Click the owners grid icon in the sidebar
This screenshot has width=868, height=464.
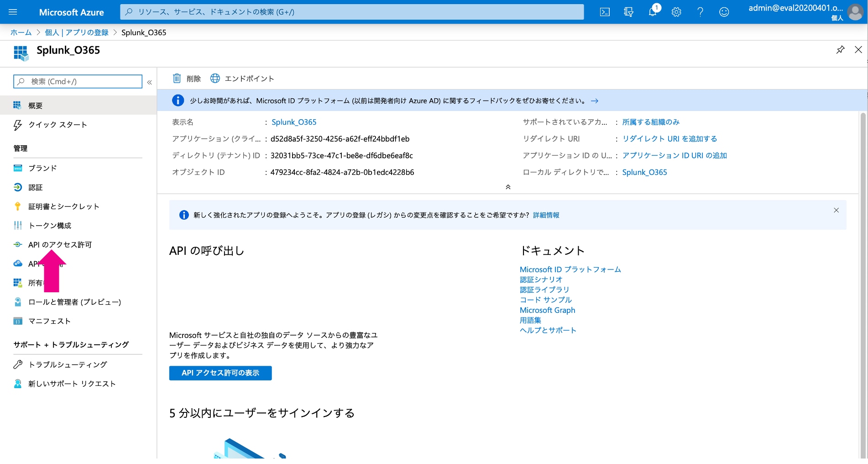pyautogui.click(x=17, y=283)
